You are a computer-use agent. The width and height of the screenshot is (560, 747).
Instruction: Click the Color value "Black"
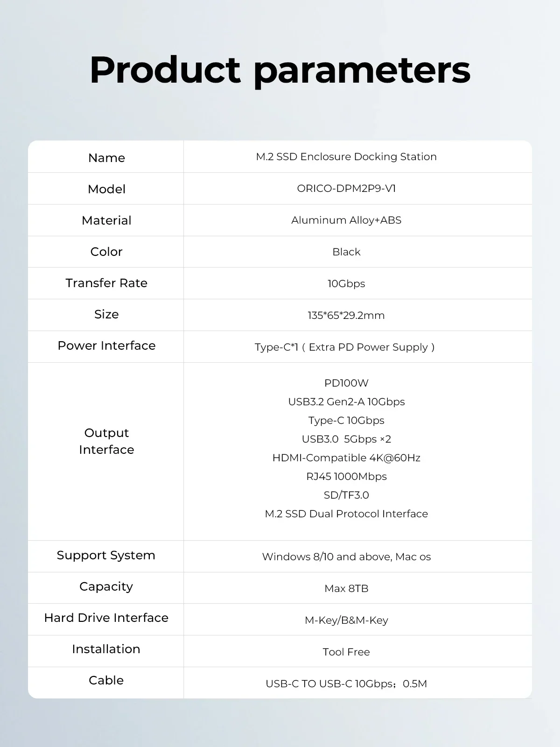(346, 252)
